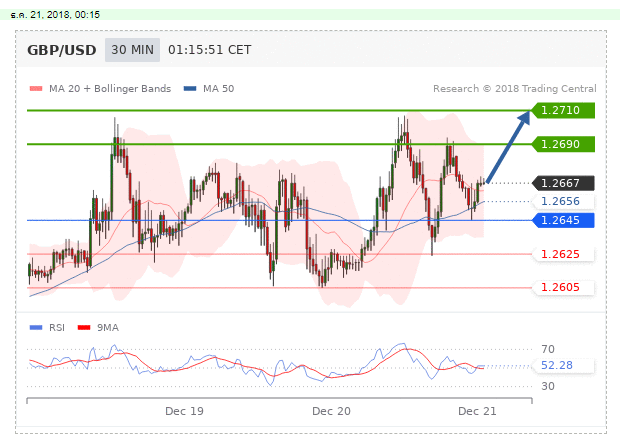The height and width of the screenshot is (445, 620).
Task: Click the Dec 20 date axis label
Action: (331, 411)
